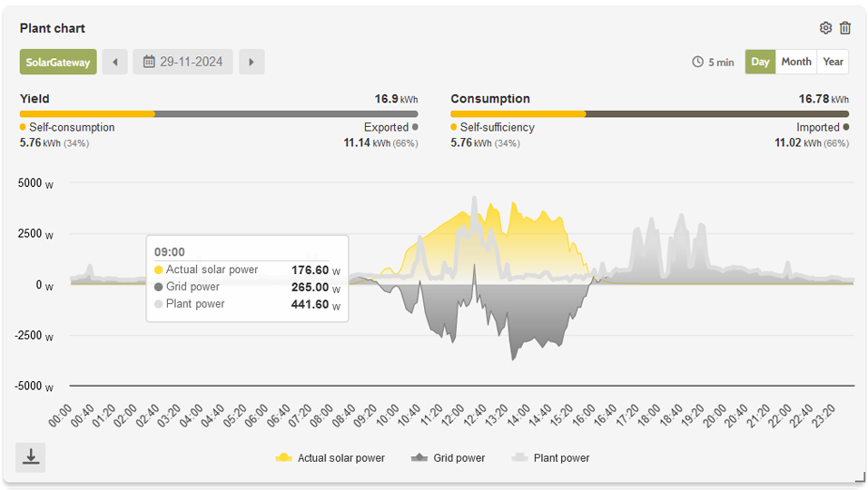Download chart data using download icon

point(31,456)
